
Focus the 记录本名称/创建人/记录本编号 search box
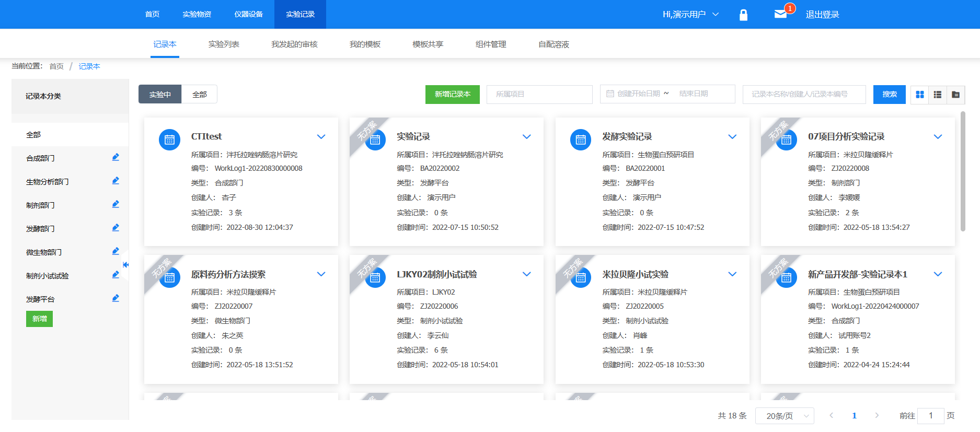804,95
